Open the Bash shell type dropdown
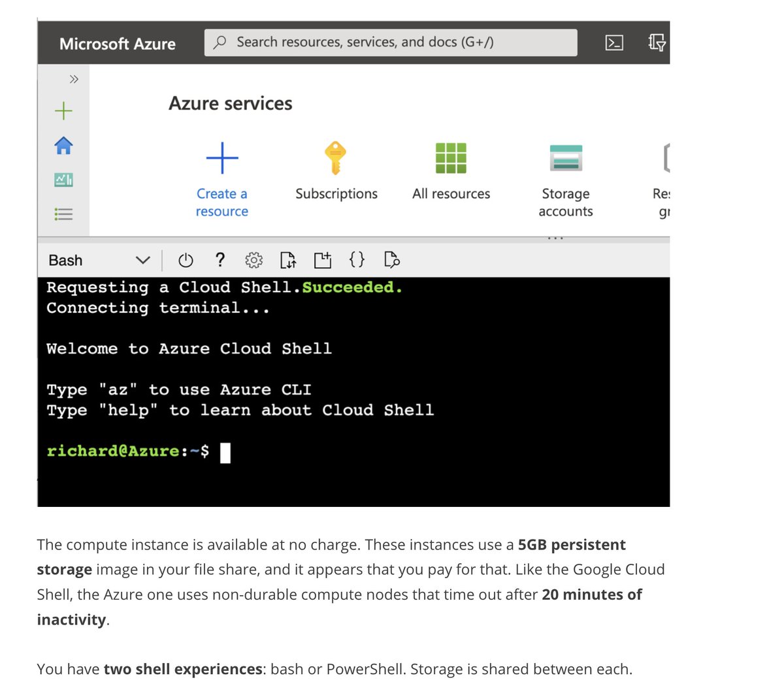This screenshot has width=784, height=699. 99,261
